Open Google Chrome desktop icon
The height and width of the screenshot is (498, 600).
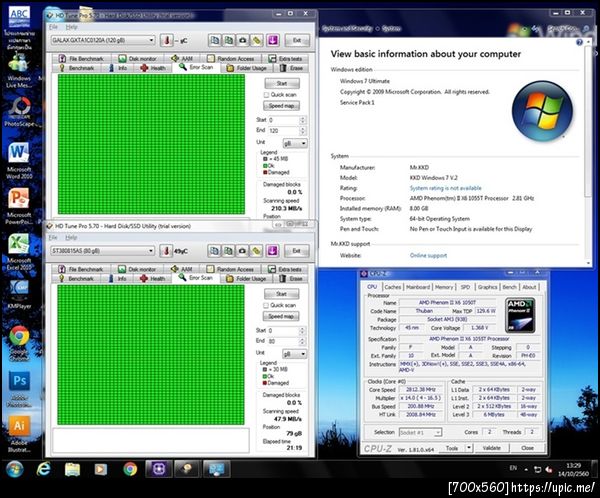coord(19,343)
